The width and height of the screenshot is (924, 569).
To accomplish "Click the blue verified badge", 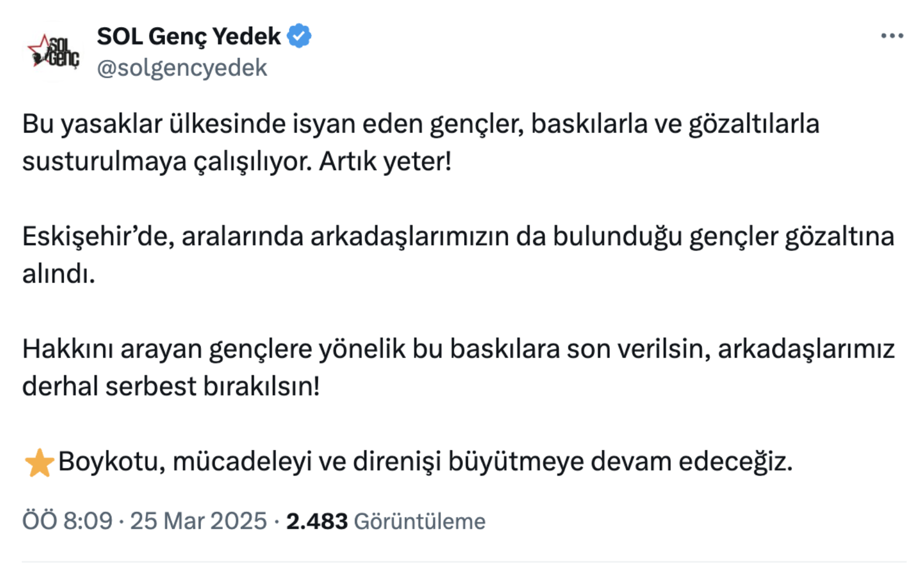I will 299,36.
